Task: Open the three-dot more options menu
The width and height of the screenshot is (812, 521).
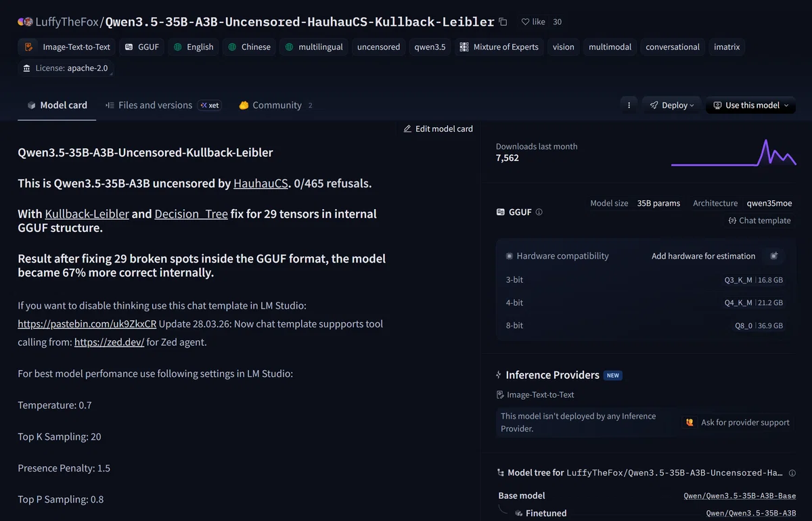Action: (x=629, y=105)
